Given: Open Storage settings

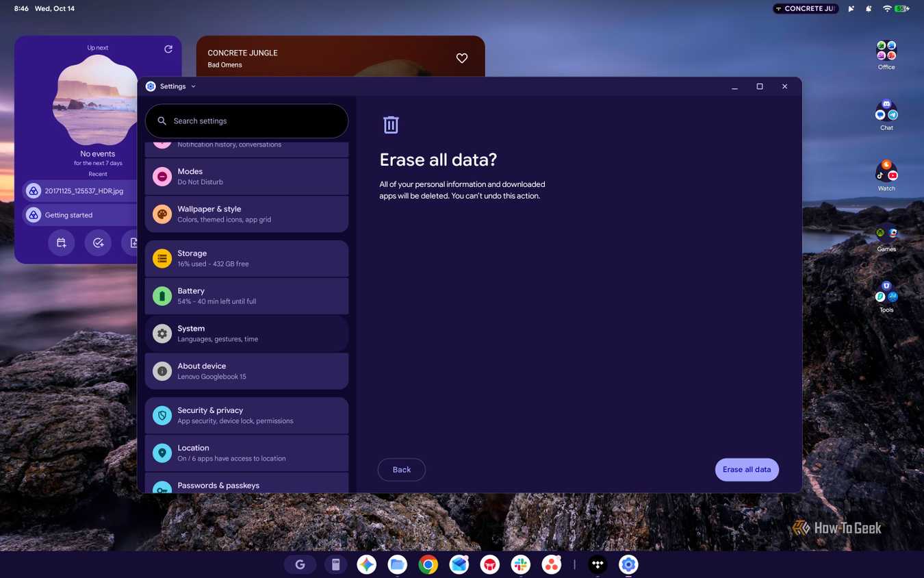Looking at the screenshot, I should [x=246, y=258].
